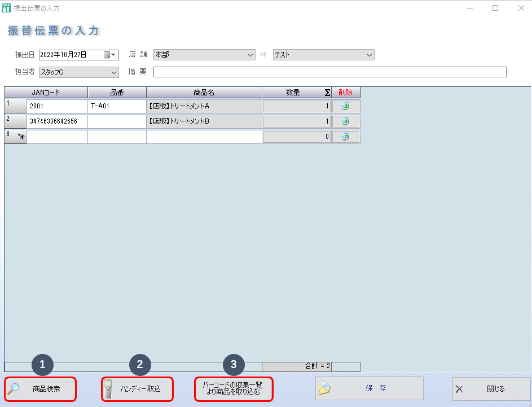Click the 品番 column header
532x407 pixels.
click(x=117, y=93)
